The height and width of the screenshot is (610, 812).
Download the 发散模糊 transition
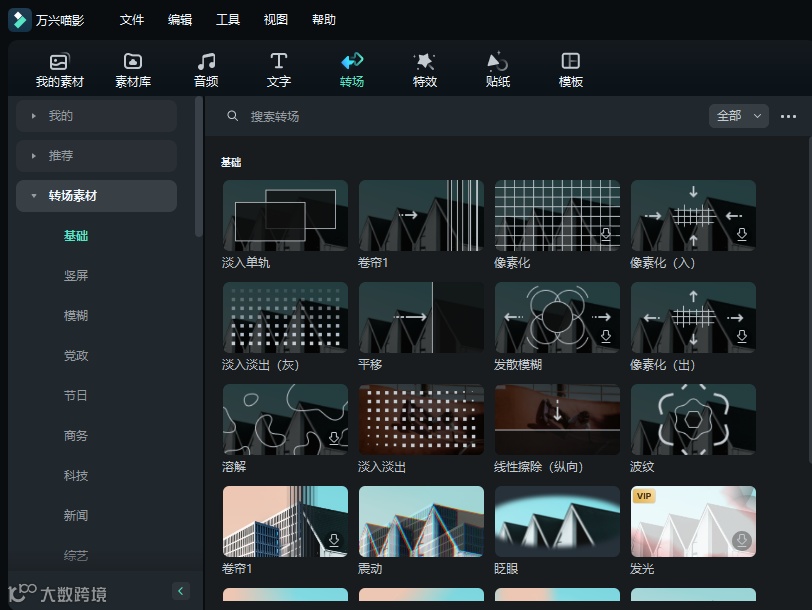coord(606,337)
